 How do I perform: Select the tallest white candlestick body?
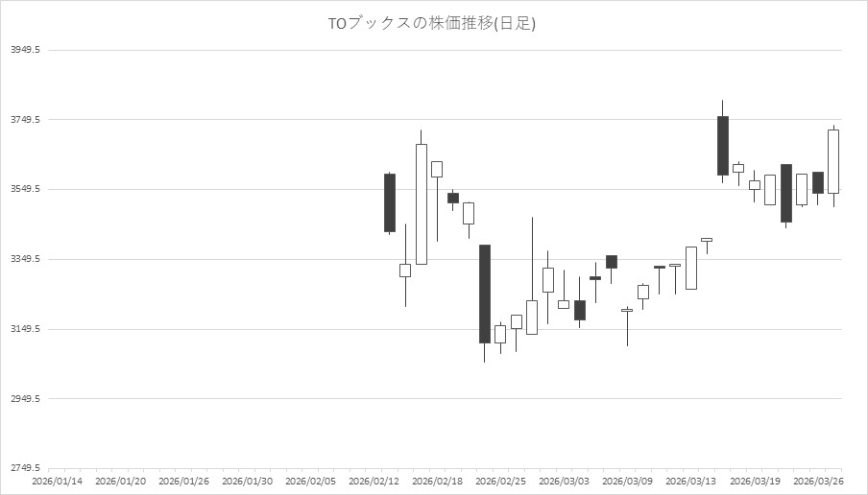422,203
